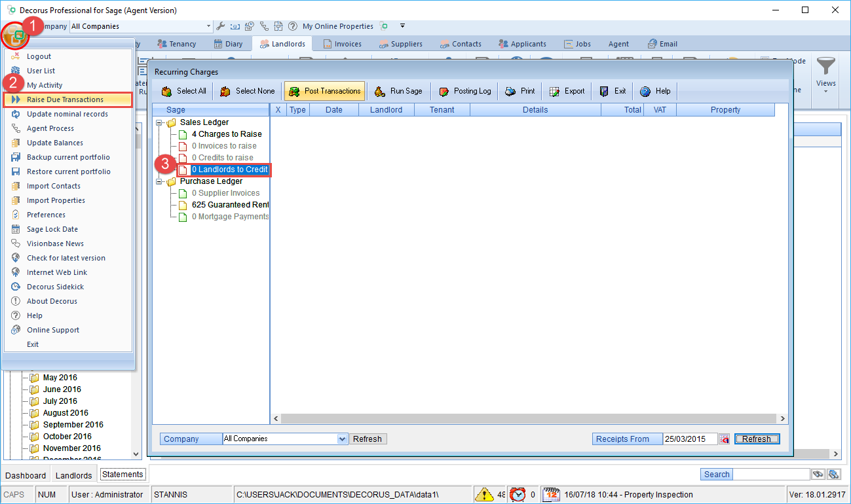851x504 pixels.
Task: Open the Applicants tab
Action: tap(522, 44)
